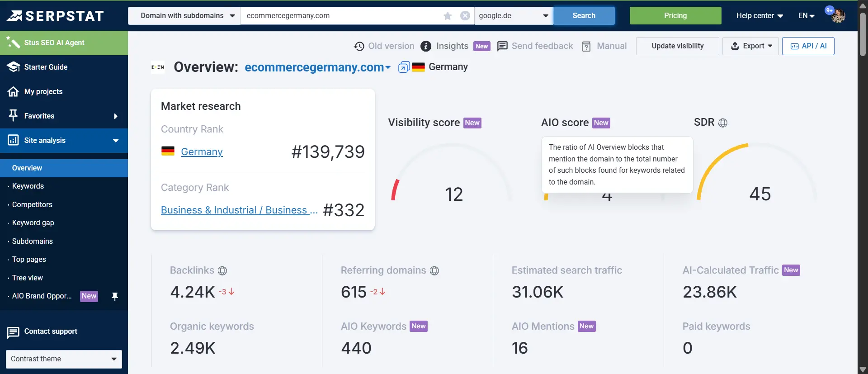Click the SDR gauge value 45
868x374 pixels.
click(760, 194)
